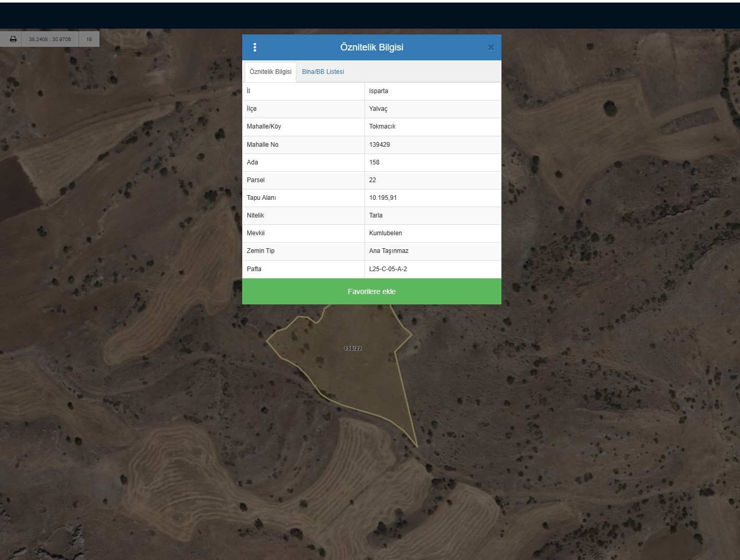Screen dimensions: 740x560
Task: Click the Pafta value L25-C-05-A-2
Action: pyautogui.click(x=388, y=269)
